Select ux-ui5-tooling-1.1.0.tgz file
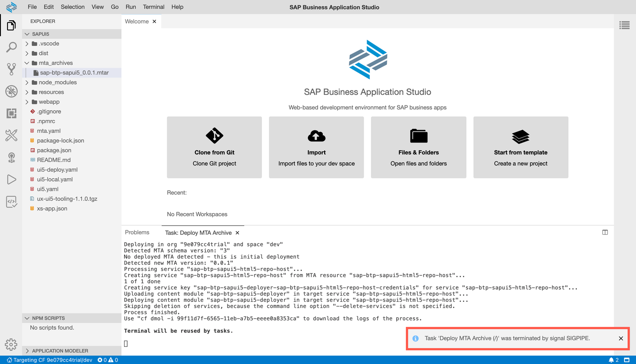636x364 pixels. coord(72,199)
